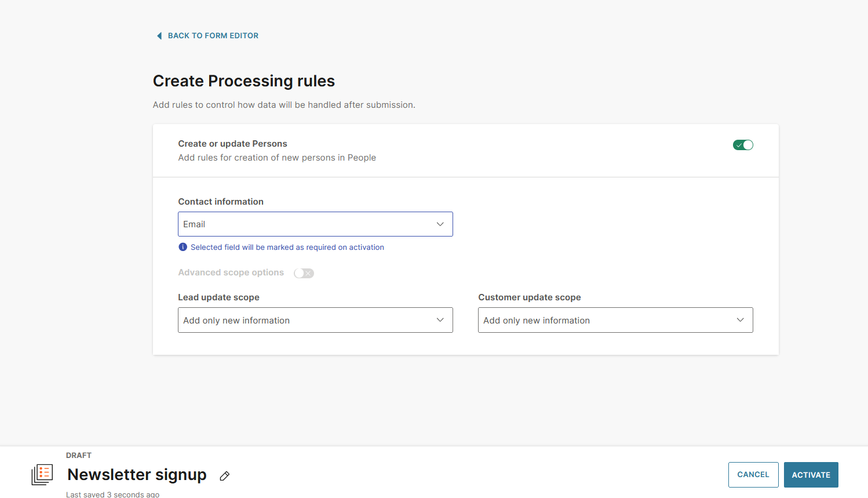Open the Customer update scope dropdown
The height and width of the screenshot is (498, 868).
[x=615, y=320]
